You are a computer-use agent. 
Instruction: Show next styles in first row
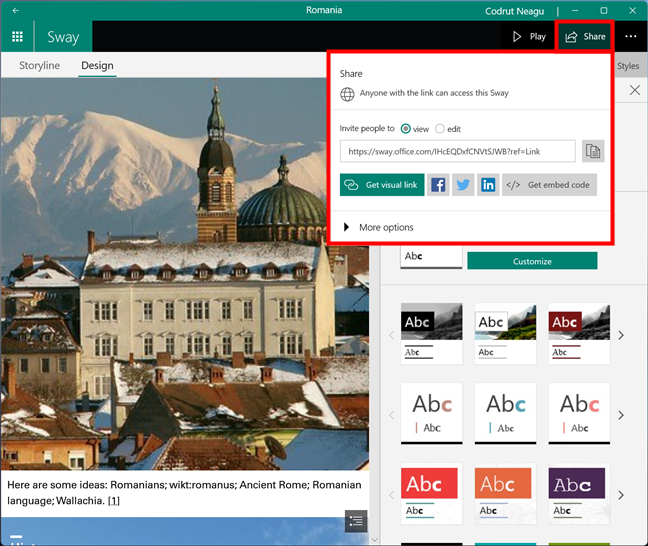click(621, 335)
